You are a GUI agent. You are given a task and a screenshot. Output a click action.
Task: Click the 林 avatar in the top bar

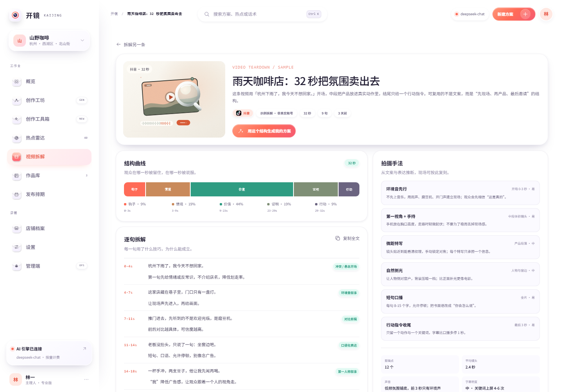point(546,14)
